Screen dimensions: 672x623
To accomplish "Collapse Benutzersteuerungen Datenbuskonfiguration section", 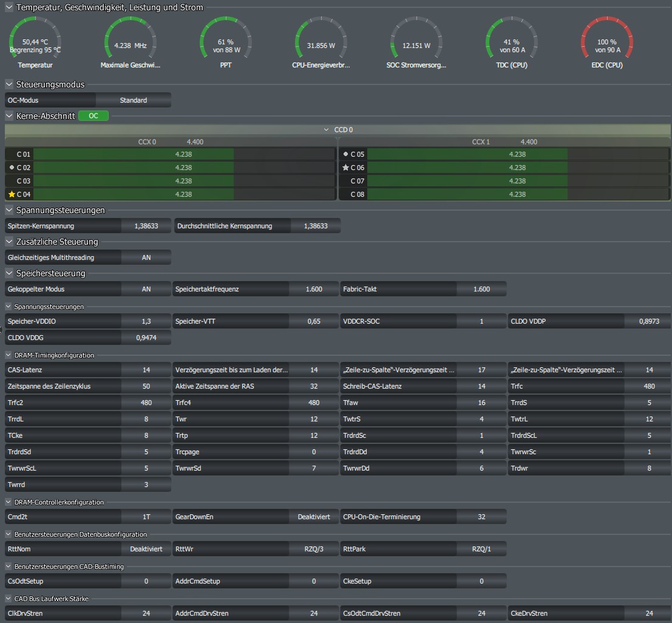I will coord(8,534).
